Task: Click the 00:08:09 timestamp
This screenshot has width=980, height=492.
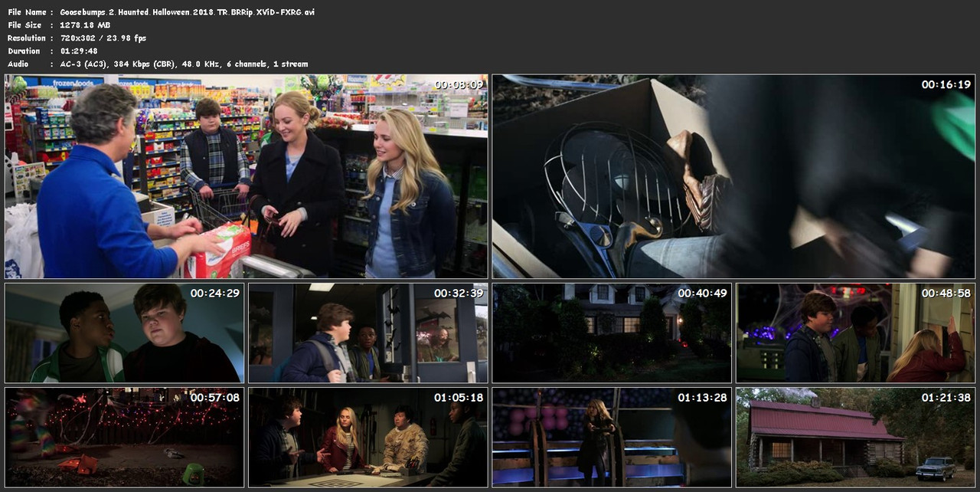Action: 459,84
